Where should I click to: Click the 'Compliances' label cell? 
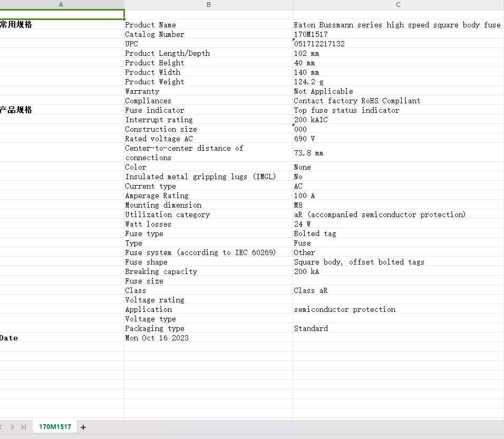click(209, 101)
